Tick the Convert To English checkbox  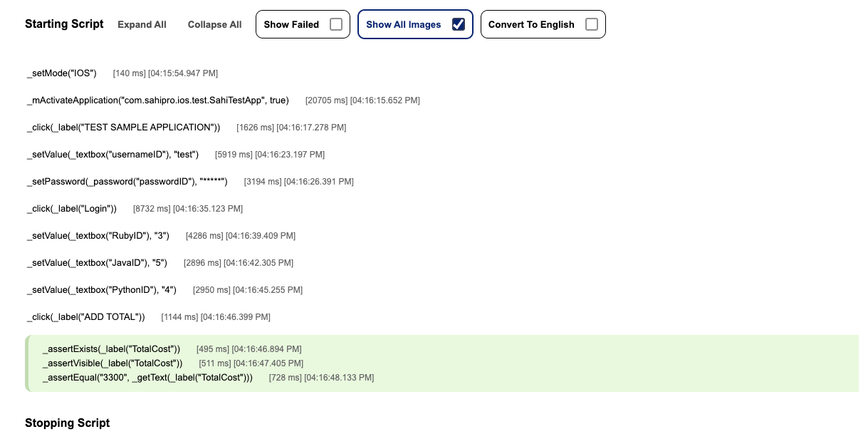pyautogui.click(x=591, y=24)
